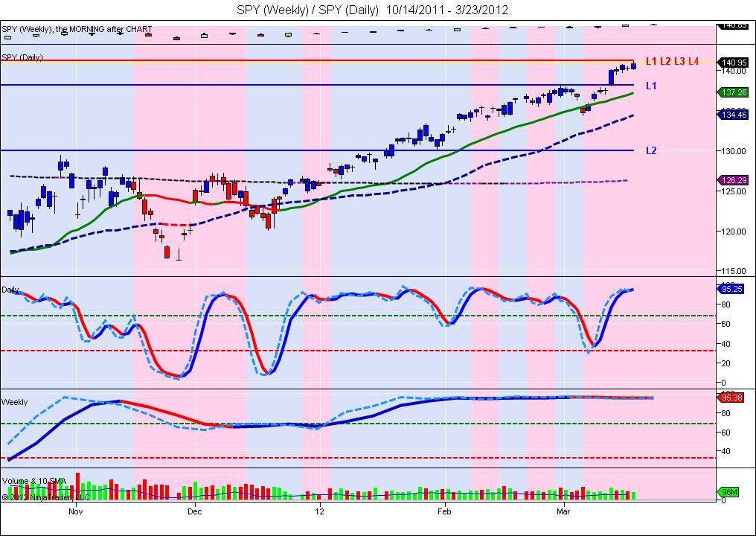This screenshot has height=536, width=756.
Task: Click the 'Volume & 10 SMA' panel label
Action: [33, 481]
